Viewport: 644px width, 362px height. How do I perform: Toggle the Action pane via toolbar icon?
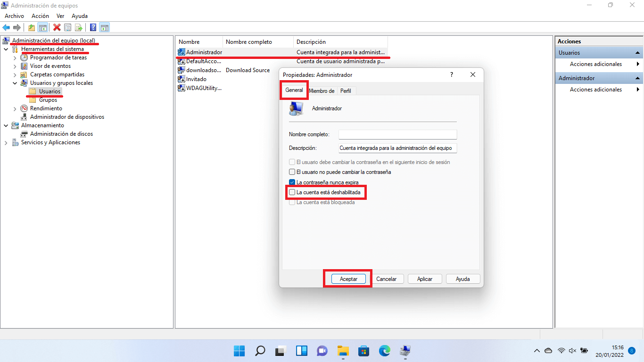104,27
